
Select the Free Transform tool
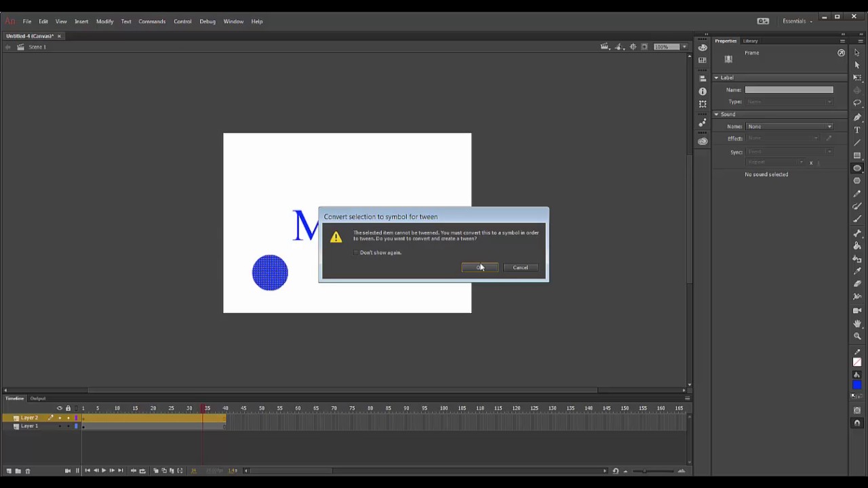857,78
